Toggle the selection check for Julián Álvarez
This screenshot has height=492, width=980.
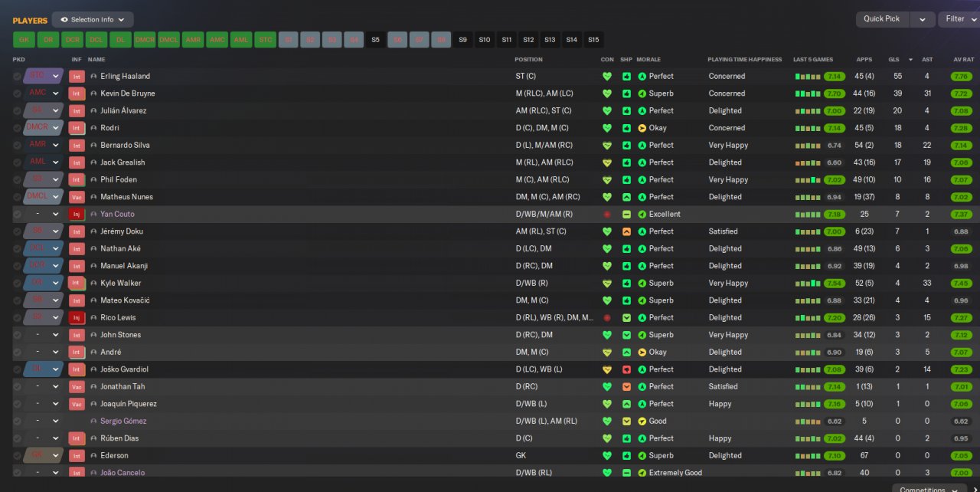coord(17,110)
